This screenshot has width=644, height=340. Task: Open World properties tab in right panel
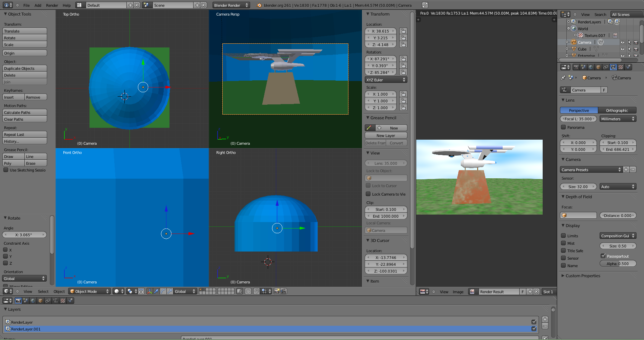pos(591,67)
